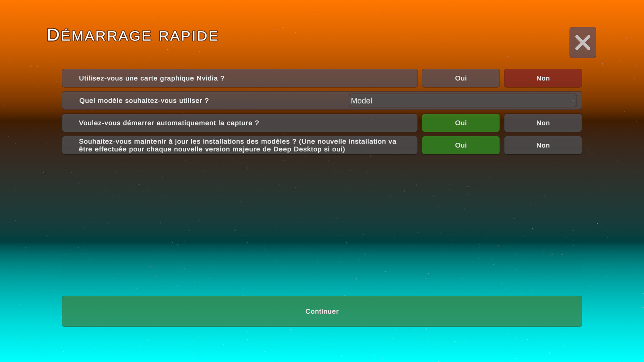Image resolution: width=644 pixels, height=362 pixels.
Task: Click the word 'Nvidia' in first question
Action: [x=207, y=78]
